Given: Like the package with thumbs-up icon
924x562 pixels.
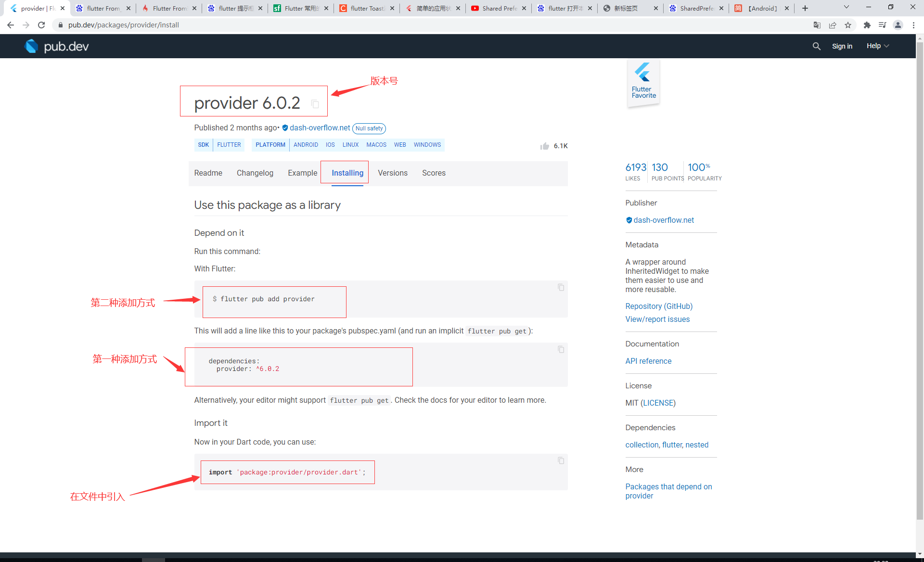Looking at the screenshot, I should click(x=544, y=146).
